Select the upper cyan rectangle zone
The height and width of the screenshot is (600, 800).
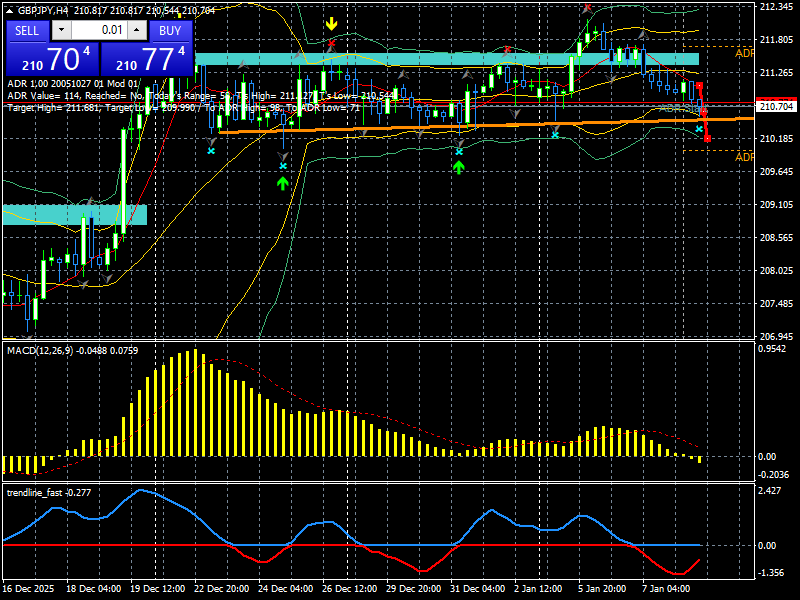click(x=446, y=59)
